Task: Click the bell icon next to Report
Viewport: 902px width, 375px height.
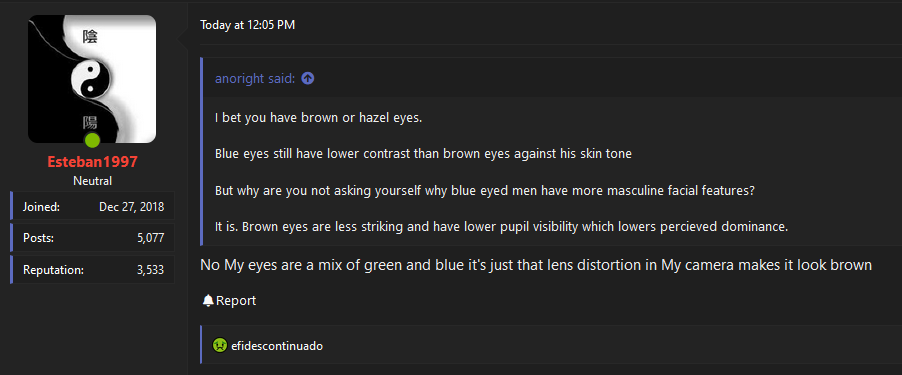Action: 208,300
